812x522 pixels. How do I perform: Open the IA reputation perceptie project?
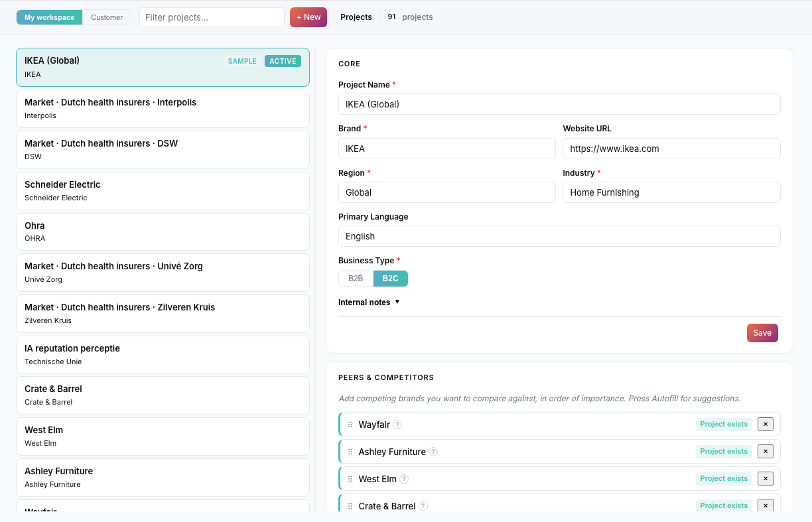[x=163, y=355]
